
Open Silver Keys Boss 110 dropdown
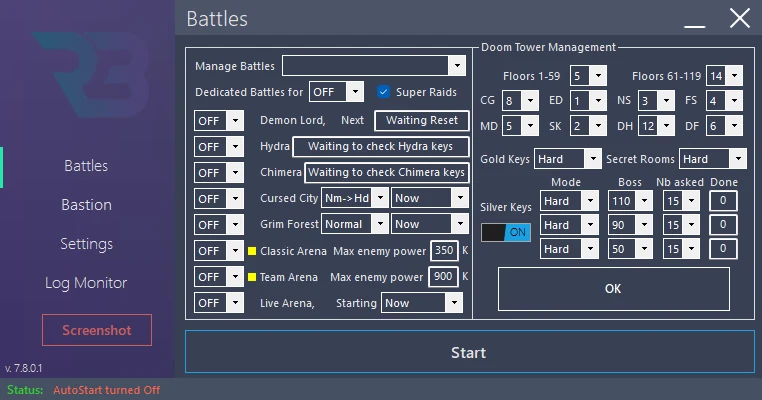point(630,201)
